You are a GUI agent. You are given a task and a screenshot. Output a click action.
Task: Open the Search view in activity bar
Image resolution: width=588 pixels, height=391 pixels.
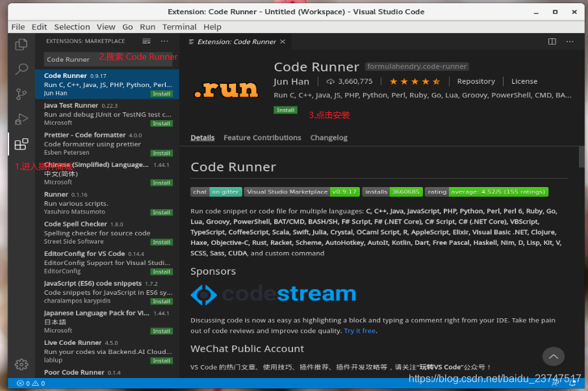point(21,69)
